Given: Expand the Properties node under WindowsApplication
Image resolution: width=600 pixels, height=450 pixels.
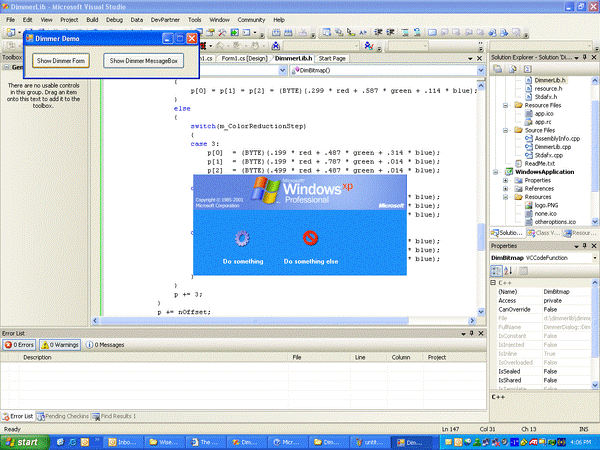Looking at the screenshot, I should pyautogui.click(x=505, y=180).
